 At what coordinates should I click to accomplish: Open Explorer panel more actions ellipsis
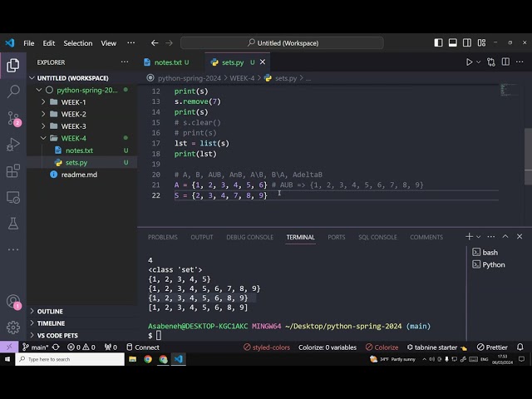125,62
